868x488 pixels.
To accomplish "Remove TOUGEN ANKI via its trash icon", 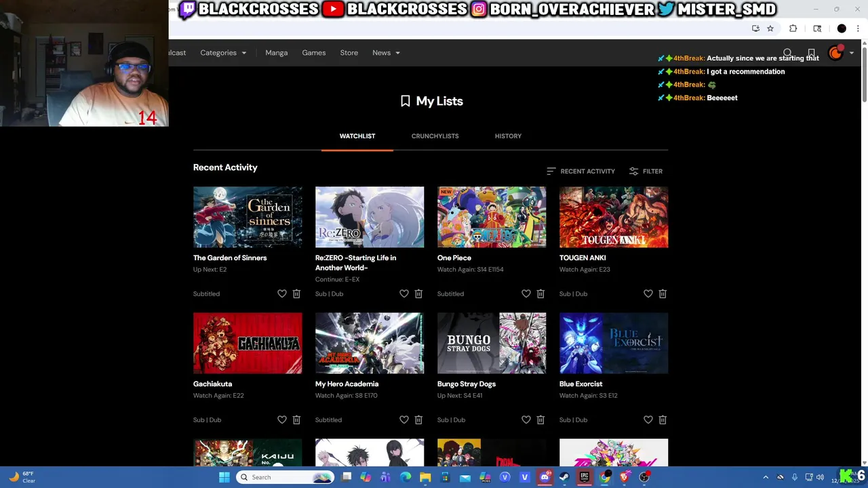I will (663, 293).
